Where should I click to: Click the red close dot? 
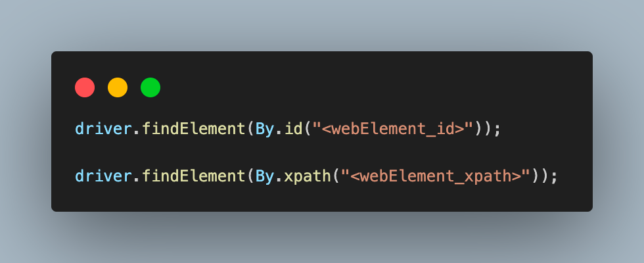(85, 87)
